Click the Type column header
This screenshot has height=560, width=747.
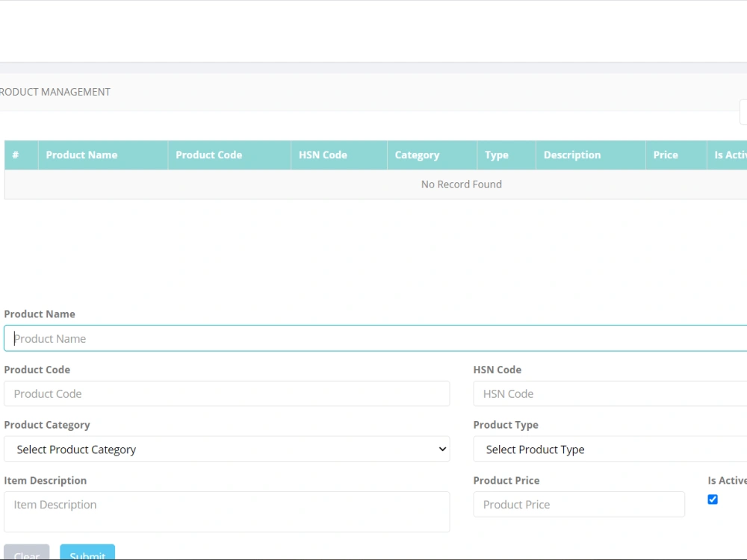click(x=496, y=155)
